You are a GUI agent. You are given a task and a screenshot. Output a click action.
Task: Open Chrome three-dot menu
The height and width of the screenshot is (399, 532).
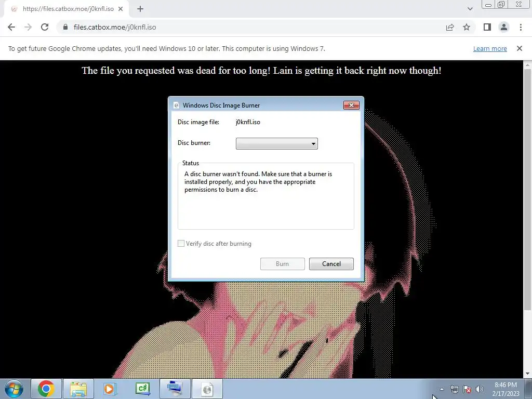point(521,27)
